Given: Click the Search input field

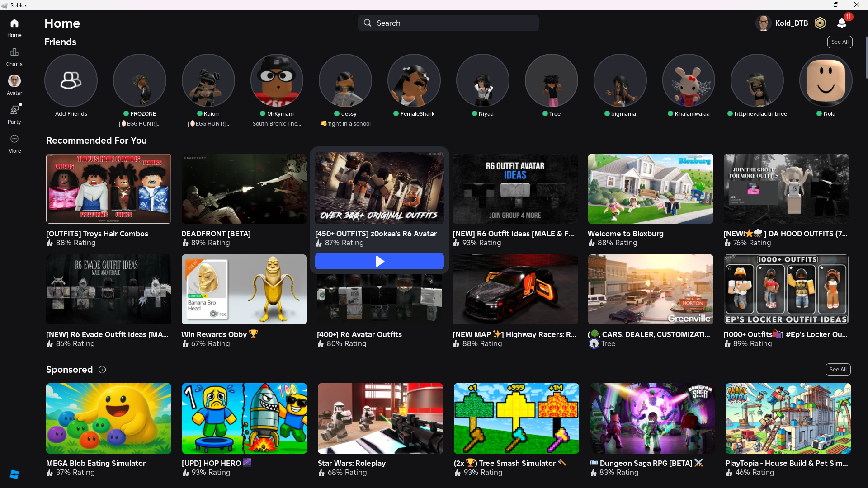Looking at the screenshot, I should pos(448,23).
